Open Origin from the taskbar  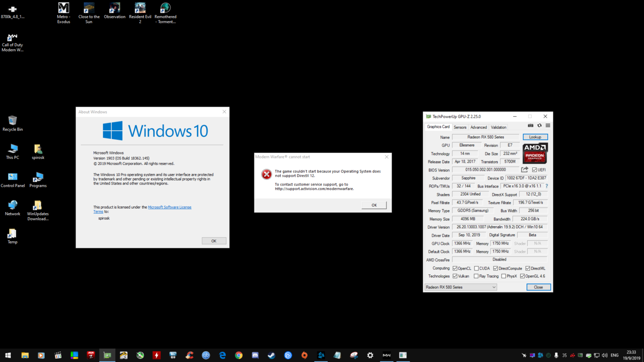coord(304,355)
